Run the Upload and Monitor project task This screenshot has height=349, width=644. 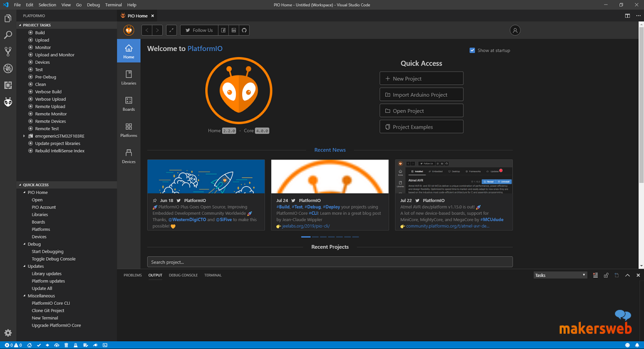[55, 55]
